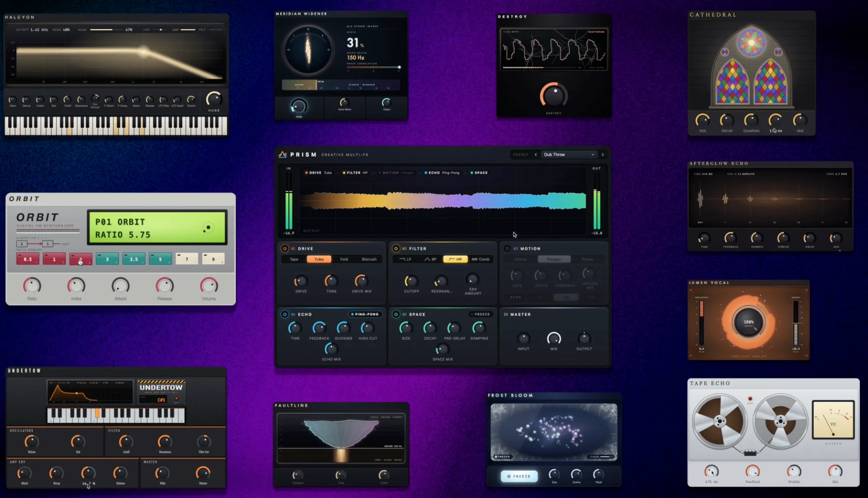Click the 7 ratio button in Orbit

(187, 259)
